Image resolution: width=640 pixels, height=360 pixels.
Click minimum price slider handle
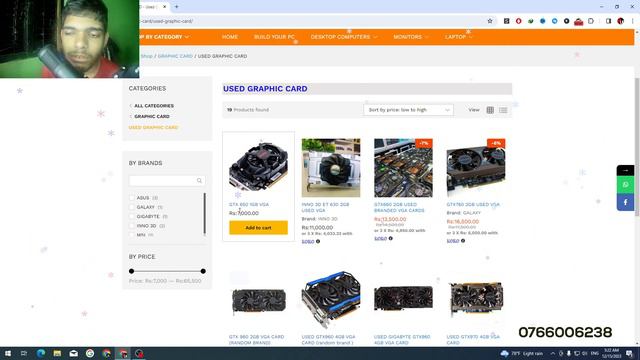[x=131, y=271]
